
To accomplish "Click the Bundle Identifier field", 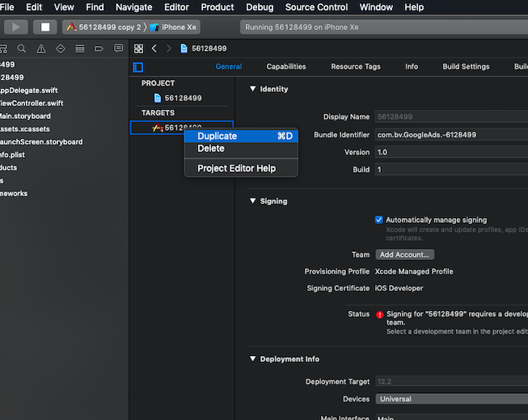I will pos(451,135).
